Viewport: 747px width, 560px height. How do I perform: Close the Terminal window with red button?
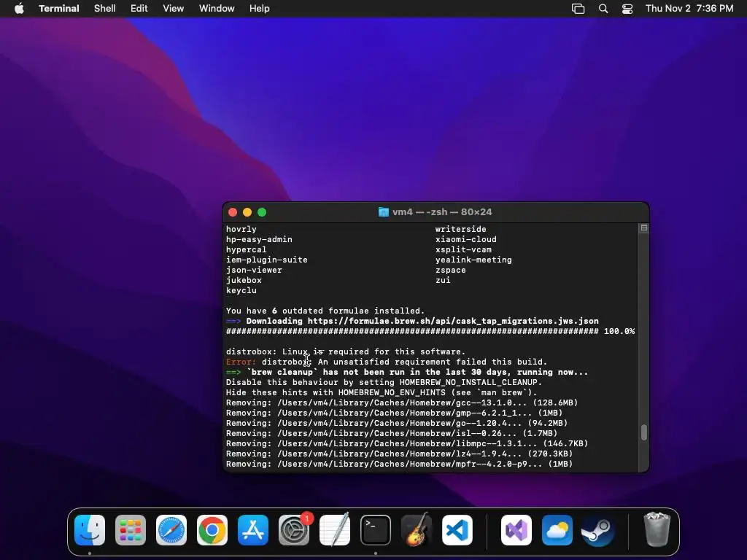click(x=233, y=212)
